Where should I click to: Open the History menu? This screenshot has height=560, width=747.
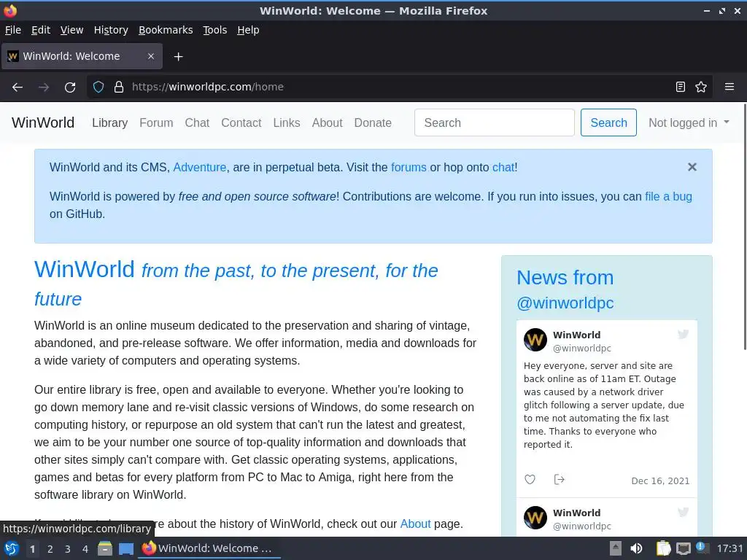[111, 30]
